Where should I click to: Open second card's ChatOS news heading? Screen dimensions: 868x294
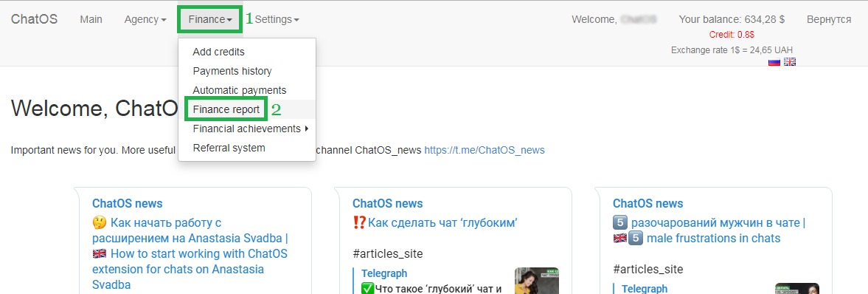click(387, 204)
